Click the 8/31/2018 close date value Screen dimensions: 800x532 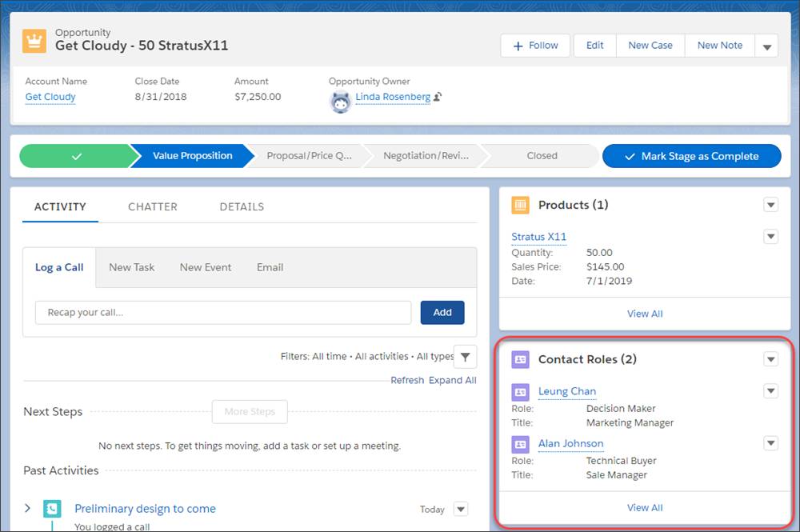[161, 97]
